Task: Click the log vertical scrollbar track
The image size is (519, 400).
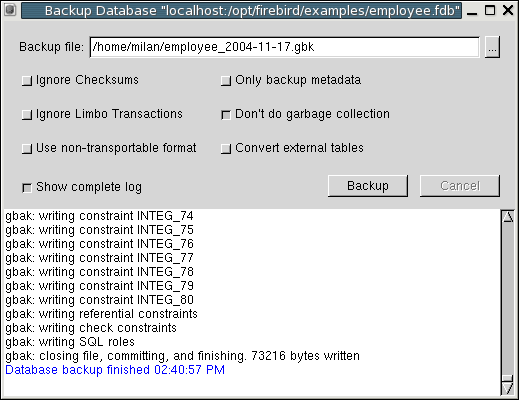Action: pyautogui.click(x=508, y=300)
